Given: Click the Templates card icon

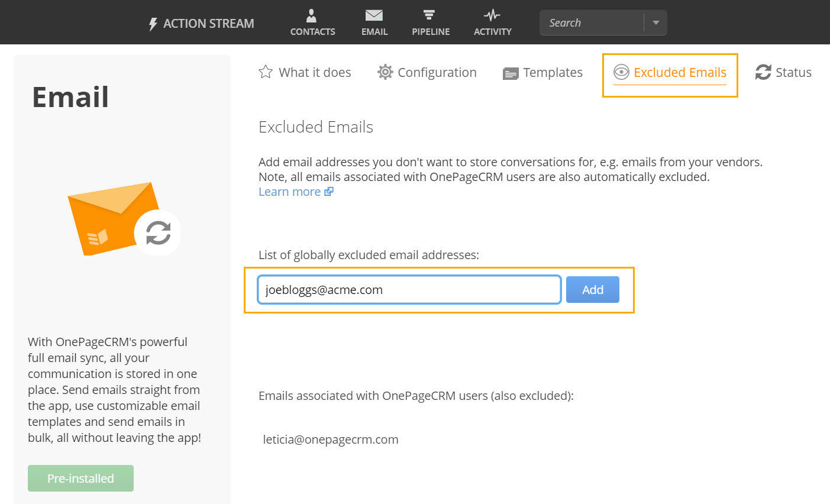Looking at the screenshot, I should click(x=511, y=73).
